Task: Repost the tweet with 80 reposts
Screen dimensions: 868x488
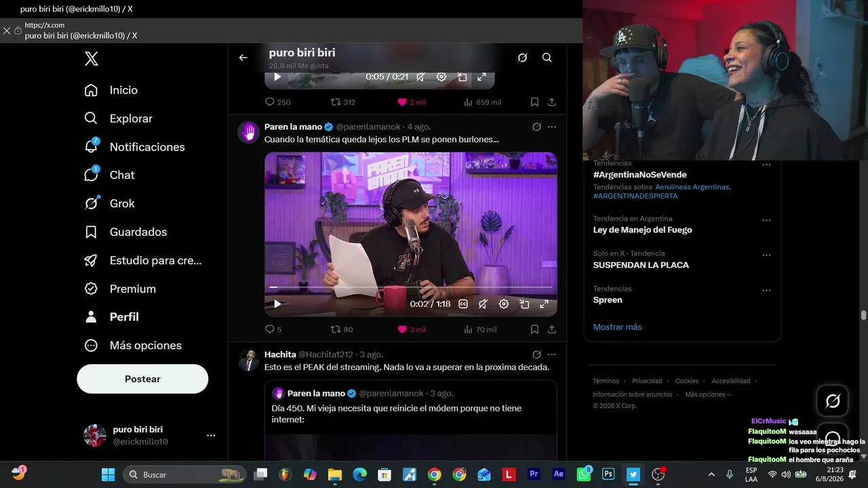Action: click(341, 329)
